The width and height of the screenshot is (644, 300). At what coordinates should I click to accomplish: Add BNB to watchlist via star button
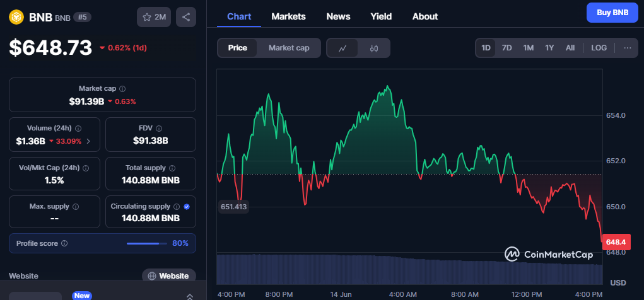[154, 17]
